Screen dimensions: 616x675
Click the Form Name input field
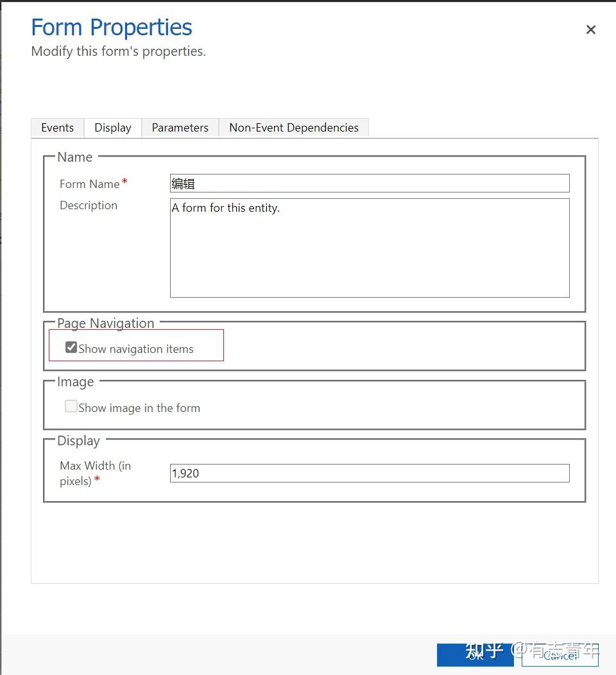pos(370,184)
